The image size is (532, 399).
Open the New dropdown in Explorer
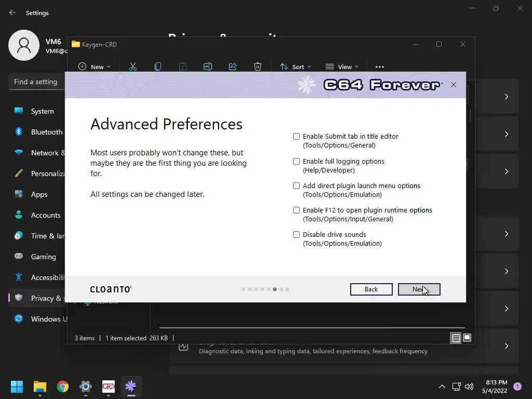pyautogui.click(x=95, y=67)
